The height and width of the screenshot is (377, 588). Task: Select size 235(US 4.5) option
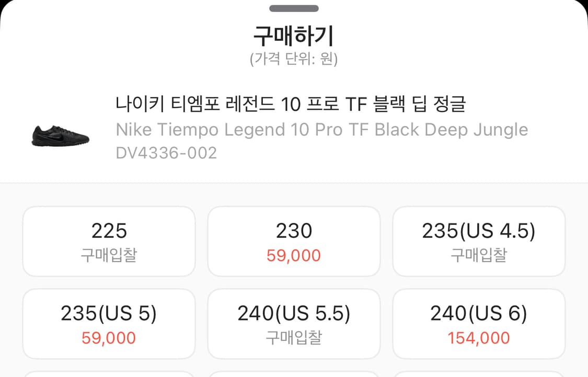479,241
